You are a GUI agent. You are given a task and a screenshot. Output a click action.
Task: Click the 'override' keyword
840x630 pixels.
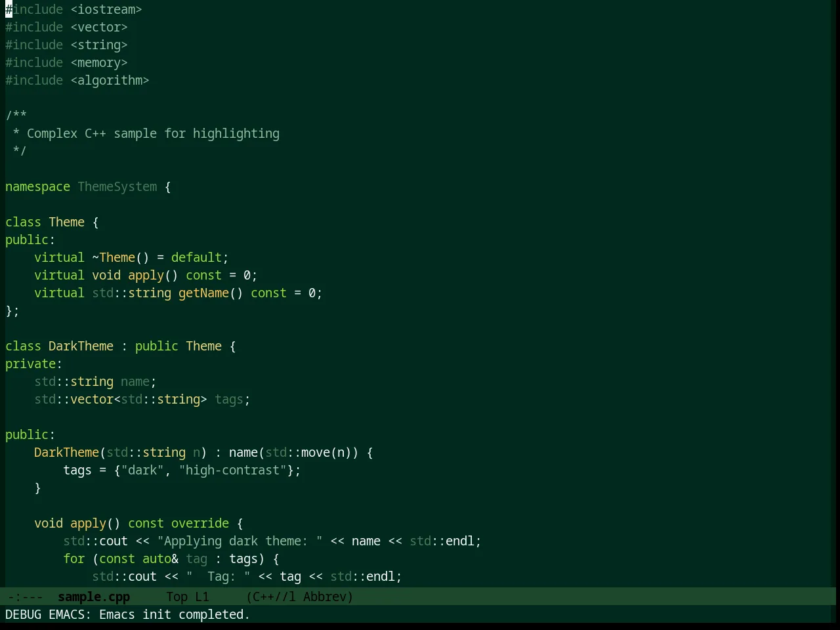200,524
